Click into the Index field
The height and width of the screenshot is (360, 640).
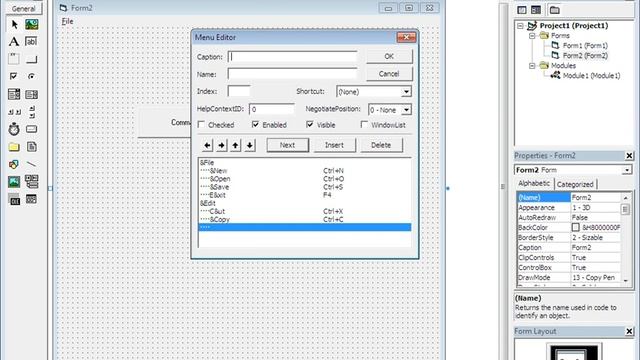[x=239, y=91]
